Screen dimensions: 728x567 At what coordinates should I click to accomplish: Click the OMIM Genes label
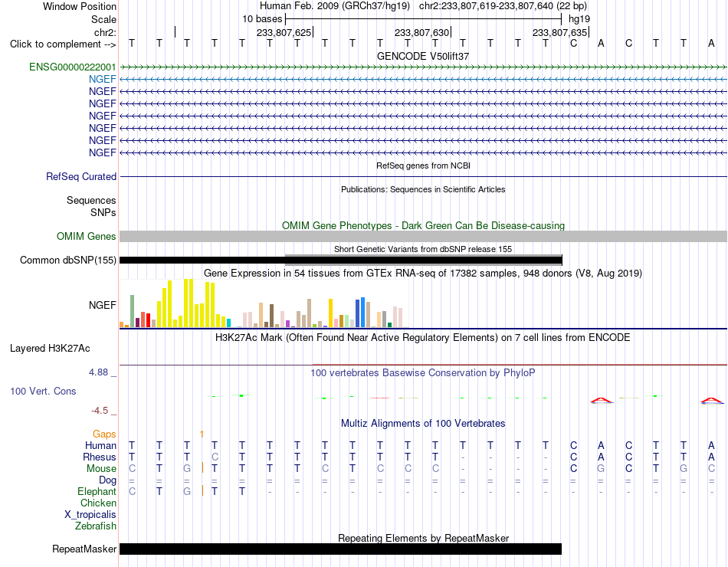tap(86, 236)
